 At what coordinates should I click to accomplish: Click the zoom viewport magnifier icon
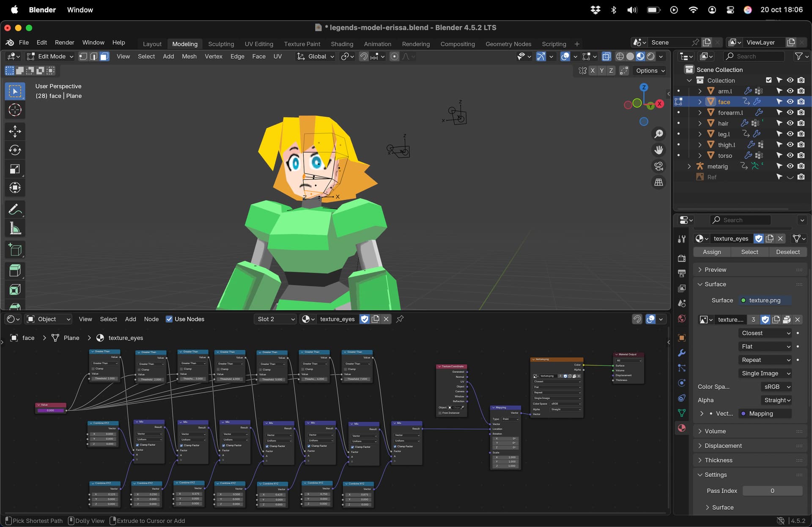[x=658, y=134]
